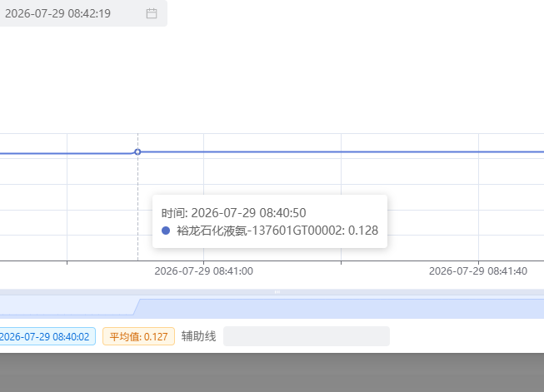
Task: Grab the data zoom grip handle
Action: (x=277, y=292)
